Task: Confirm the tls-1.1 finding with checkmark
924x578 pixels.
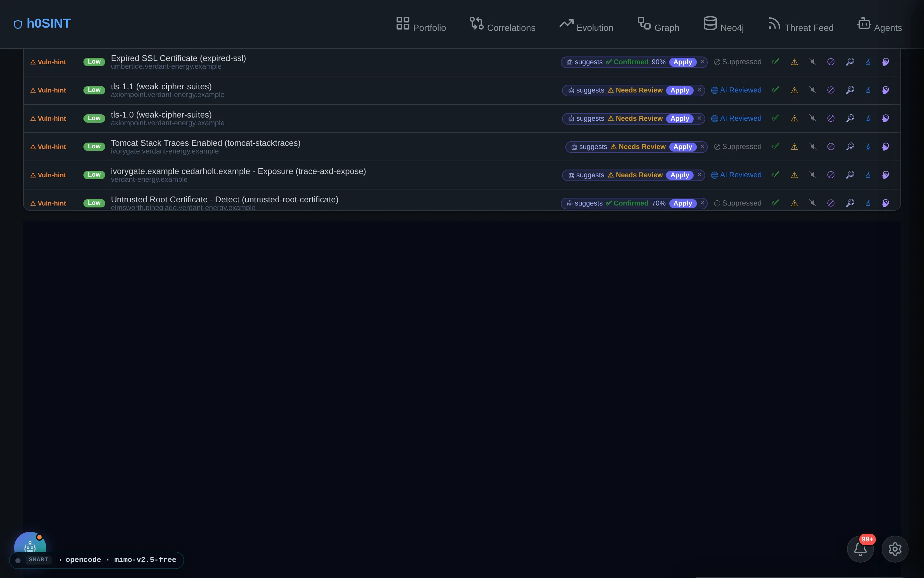Action: point(775,90)
